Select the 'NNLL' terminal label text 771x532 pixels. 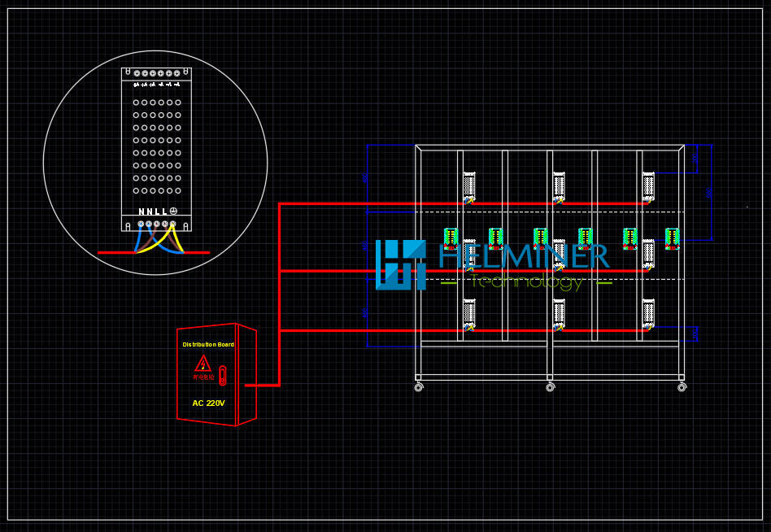[152, 211]
